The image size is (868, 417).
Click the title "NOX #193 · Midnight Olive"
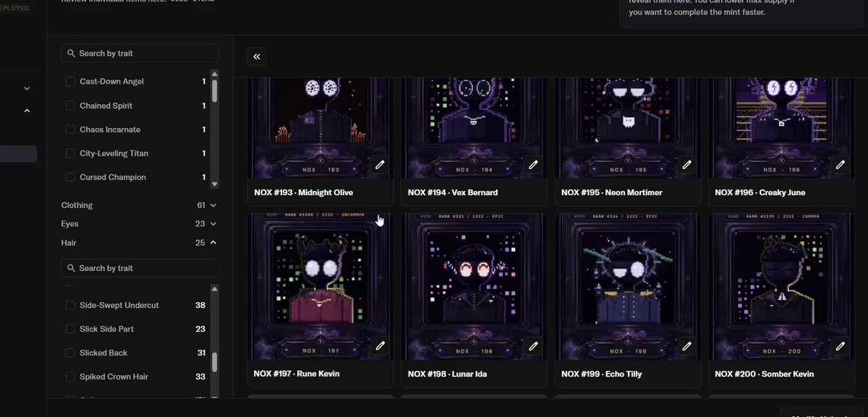(304, 193)
